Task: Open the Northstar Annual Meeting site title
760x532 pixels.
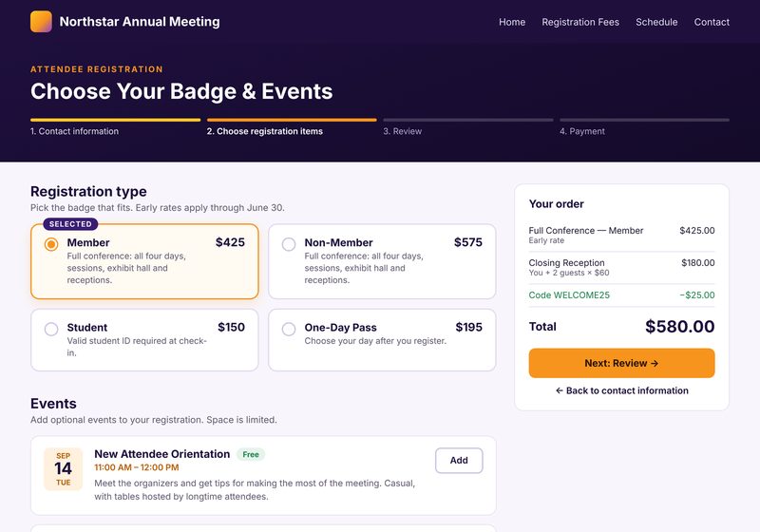Action: (140, 22)
